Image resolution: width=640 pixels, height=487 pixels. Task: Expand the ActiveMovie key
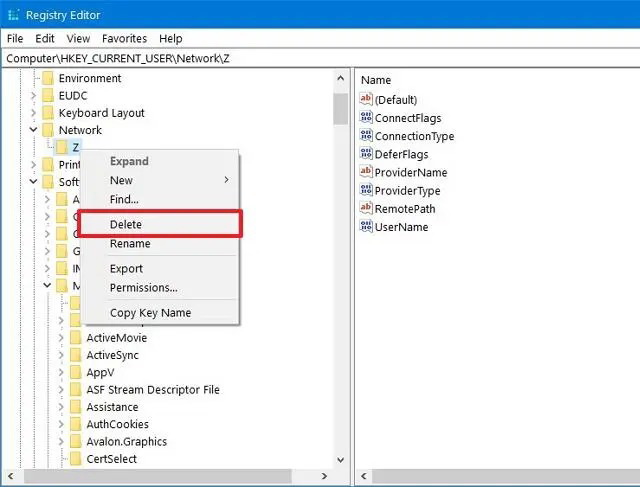click(x=61, y=338)
